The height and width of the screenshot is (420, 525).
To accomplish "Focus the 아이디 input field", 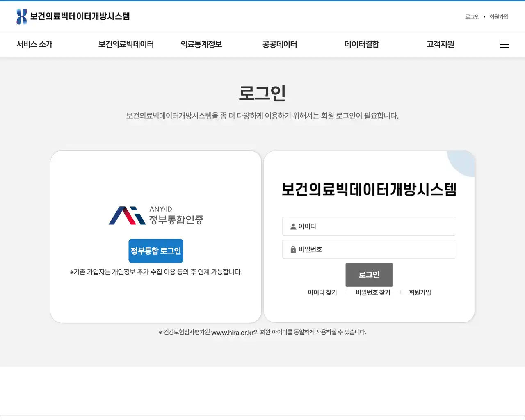I will 369,226.
